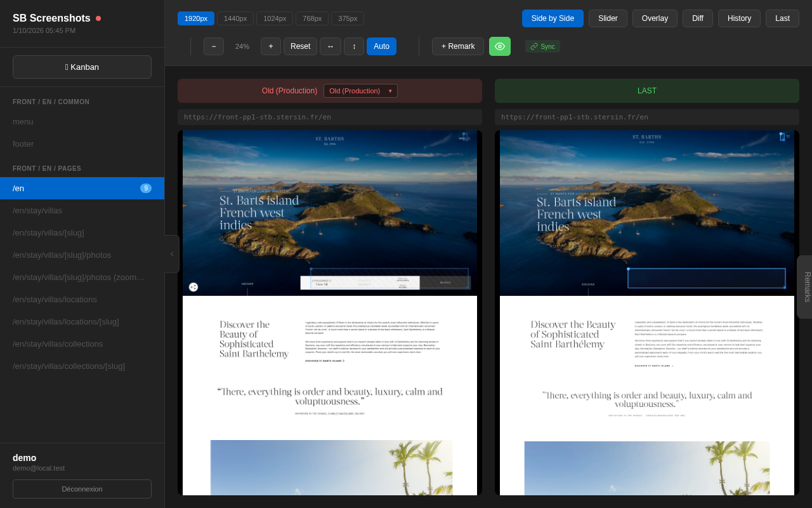Toggle the green eye visibility button
The height and width of the screenshot is (508, 812).
click(500, 46)
